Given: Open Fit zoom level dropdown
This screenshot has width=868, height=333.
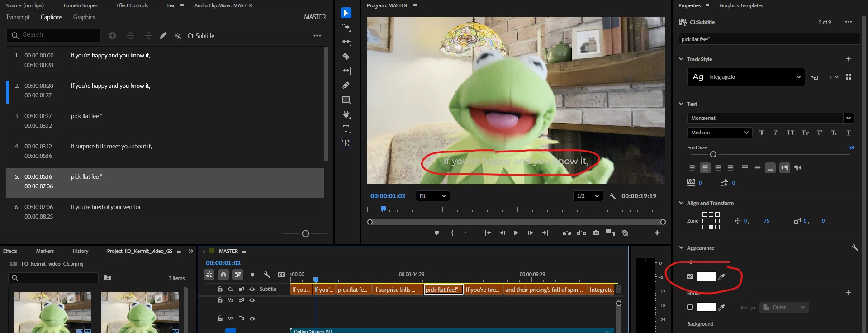Looking at the screenshot, I should click(433, 196).
